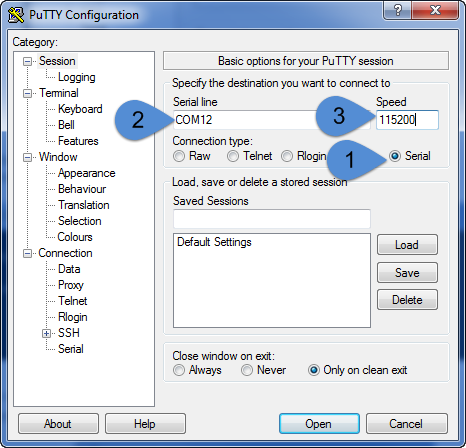Open the Colours category
The image size is (466, 448).
(75, 237)
